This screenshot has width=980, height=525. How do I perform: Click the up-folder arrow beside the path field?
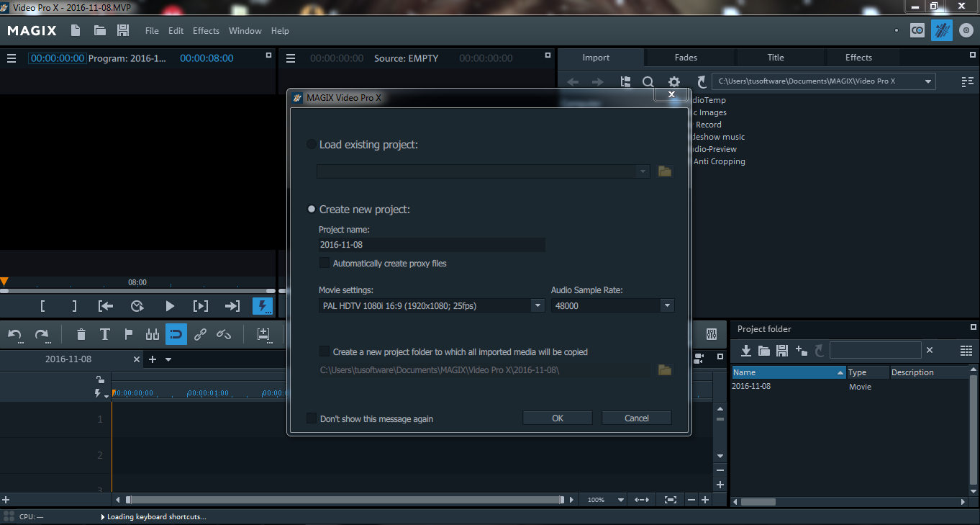coord(702,82)
